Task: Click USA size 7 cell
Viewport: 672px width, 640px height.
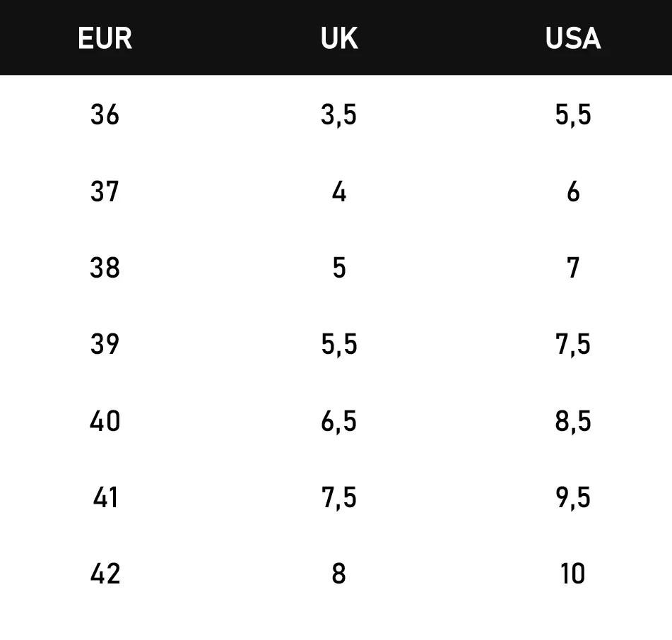Action: 572,268
